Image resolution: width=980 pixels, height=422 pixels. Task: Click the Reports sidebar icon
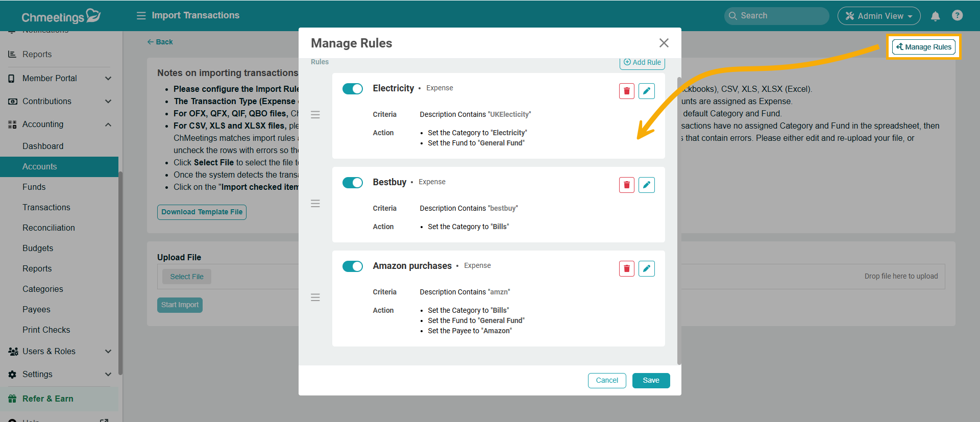pyautogui.click(x=12, y=54)
